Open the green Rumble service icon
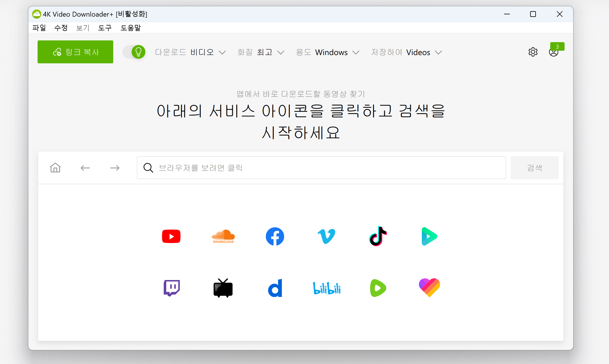This screenshot has width=609, height=364. (x=378, y=288)
